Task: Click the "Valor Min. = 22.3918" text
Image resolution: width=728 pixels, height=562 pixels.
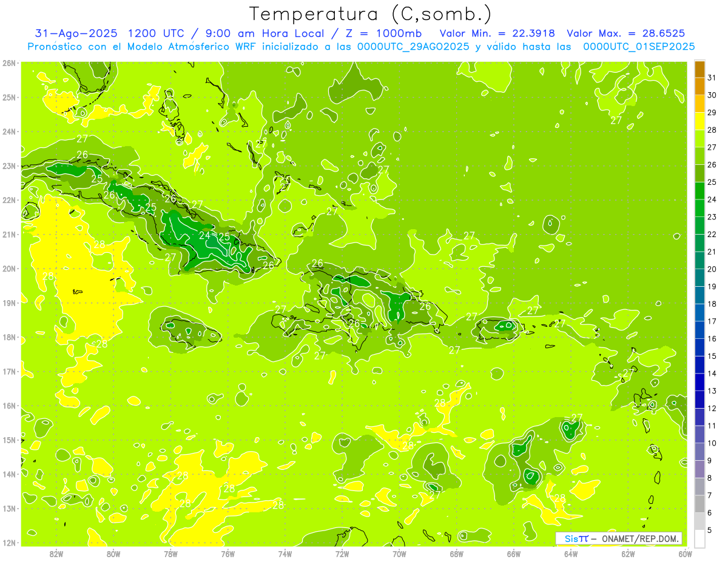Action: tap(497, 33)
